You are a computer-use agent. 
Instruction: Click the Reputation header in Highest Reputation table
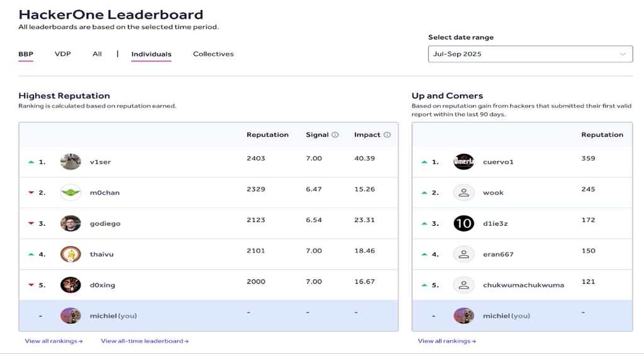click(267, 135)
